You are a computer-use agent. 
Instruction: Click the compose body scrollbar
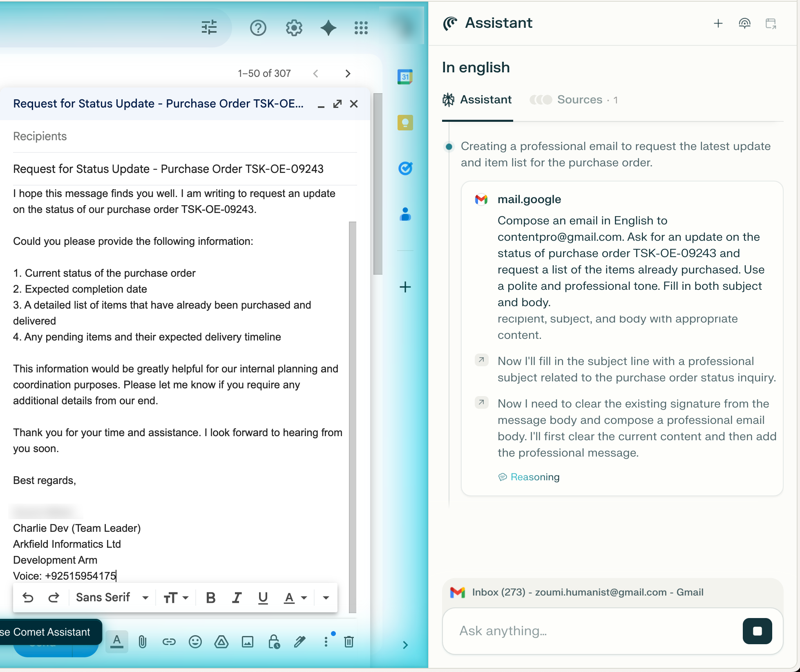tap(353, 417)
